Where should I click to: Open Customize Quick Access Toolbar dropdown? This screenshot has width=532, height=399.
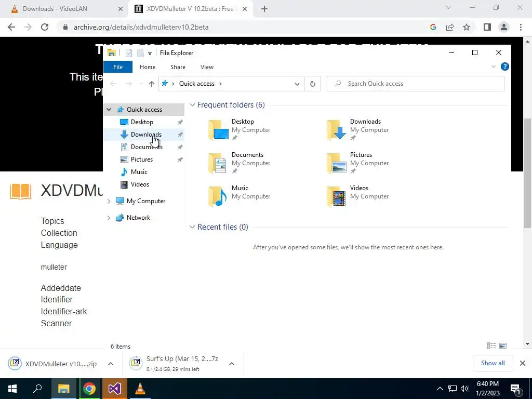pos(150,54)
